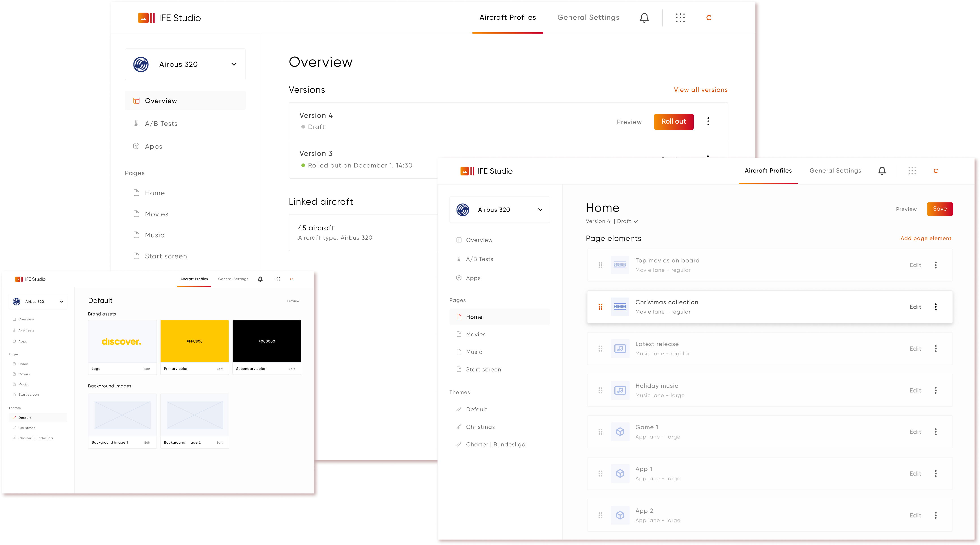The height and width of the screenshot is (545, 980).
Task: Open kebab menu for Christmas collection element
Action: click(x=935, y=307)
